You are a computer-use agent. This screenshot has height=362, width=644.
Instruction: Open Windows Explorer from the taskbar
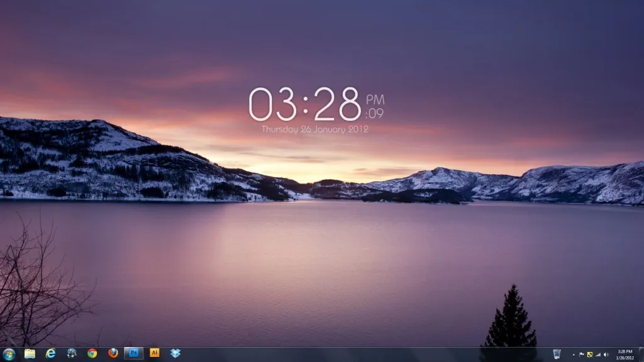(x=30, y=353)
